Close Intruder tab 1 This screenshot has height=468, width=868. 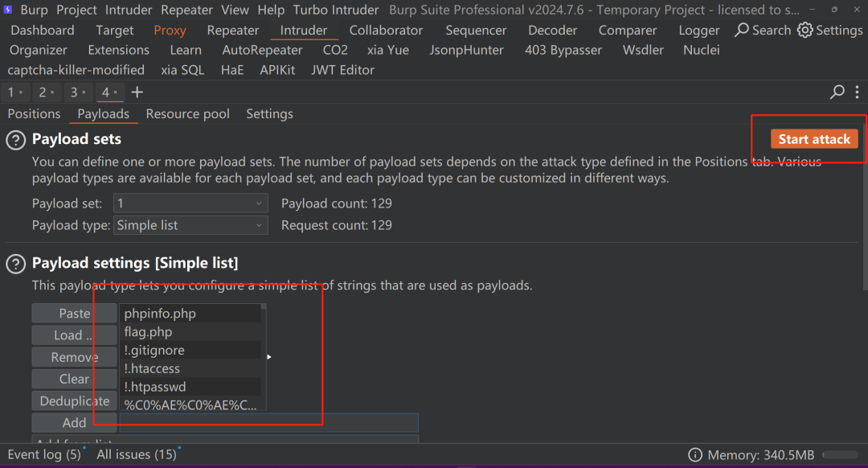(x=21, y=92)
